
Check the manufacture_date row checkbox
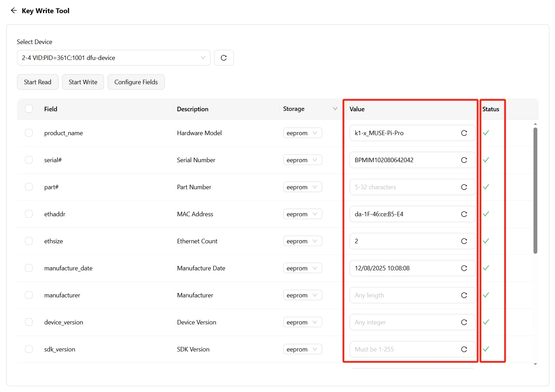point(29,268)
